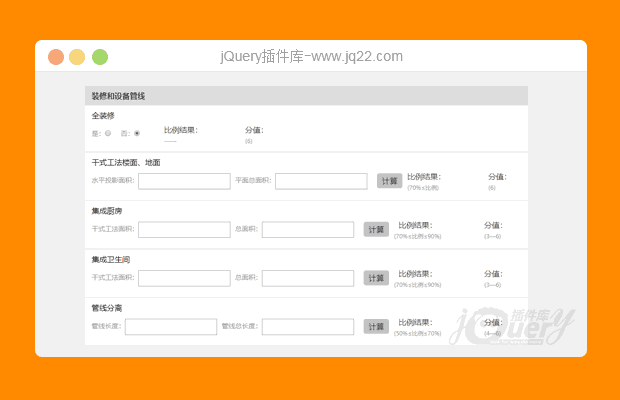Click the yellow minimize window dot
The height and width of the screenshot is (400, 620).
coord(77,57)
